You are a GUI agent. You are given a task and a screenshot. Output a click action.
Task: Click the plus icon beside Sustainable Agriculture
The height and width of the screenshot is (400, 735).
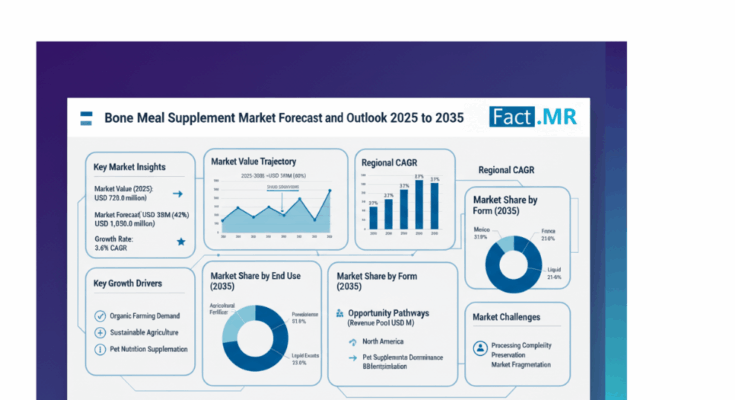point(100,333)
